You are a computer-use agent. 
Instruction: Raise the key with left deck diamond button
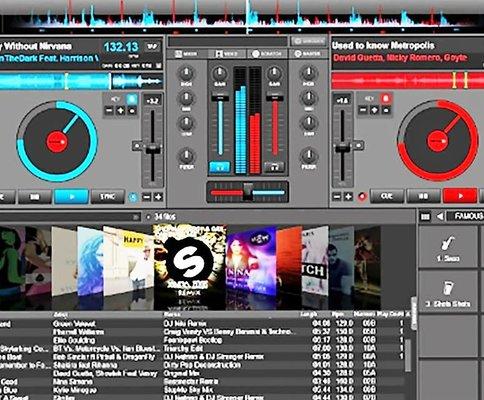(120, 111)
